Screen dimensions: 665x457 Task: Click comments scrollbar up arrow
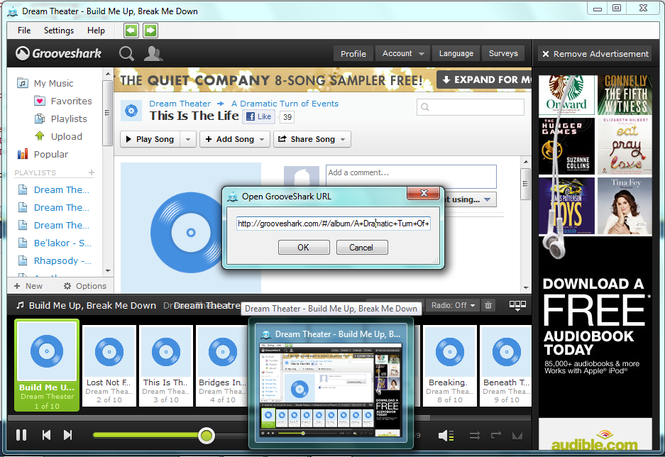pyautogui.click(x=525, y=162)
